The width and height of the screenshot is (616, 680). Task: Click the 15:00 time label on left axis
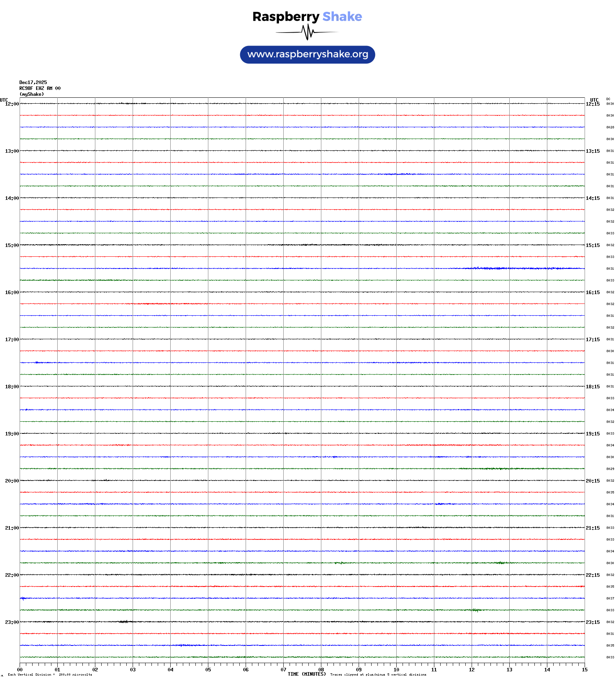(12, 245)
